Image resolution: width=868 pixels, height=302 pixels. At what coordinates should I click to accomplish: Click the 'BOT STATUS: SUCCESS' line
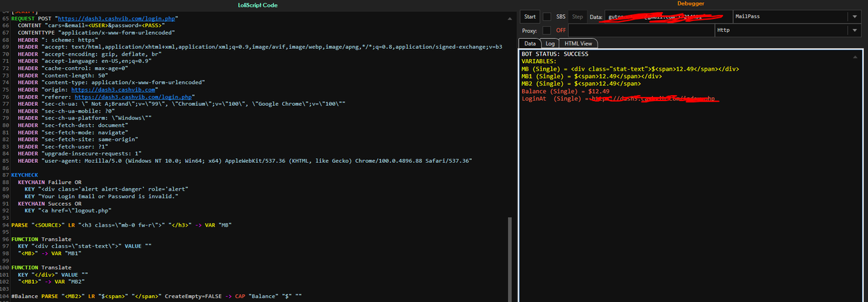point(555,54)
